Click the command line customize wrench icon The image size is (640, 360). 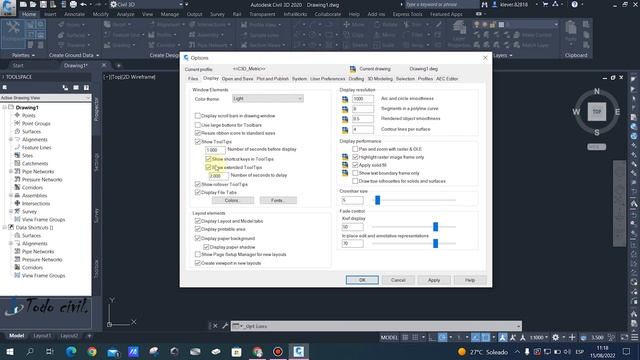(225, 326)
